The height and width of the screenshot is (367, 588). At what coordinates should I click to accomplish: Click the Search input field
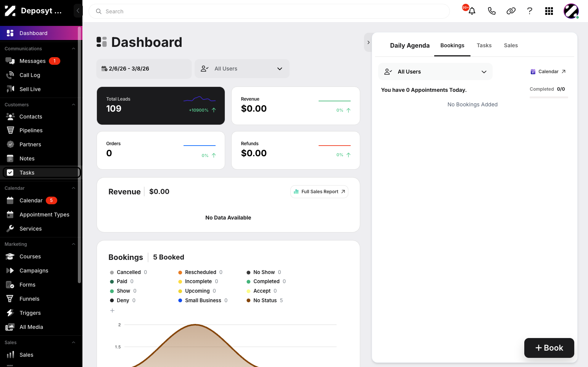pos(269,11)
